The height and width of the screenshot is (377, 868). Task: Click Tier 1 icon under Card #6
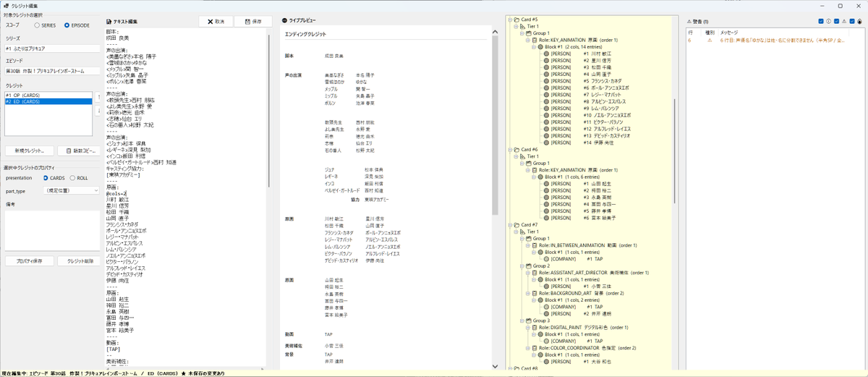[x=523, y=156]
